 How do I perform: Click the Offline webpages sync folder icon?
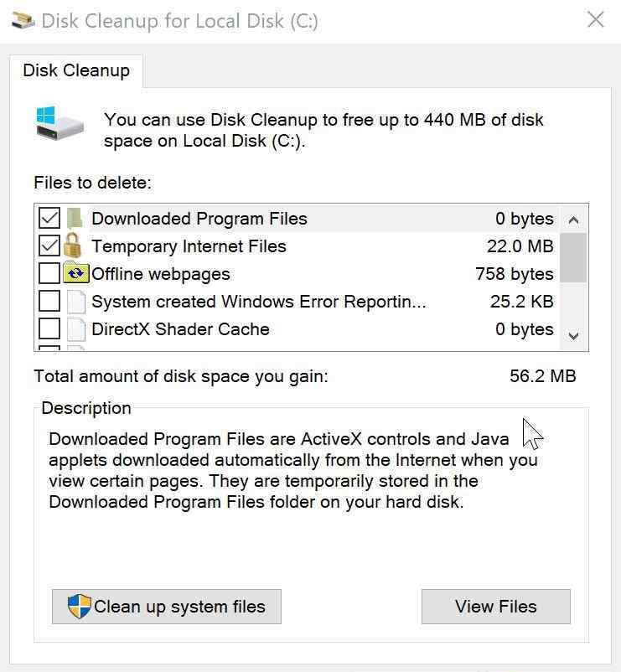(x=76, y=272)
